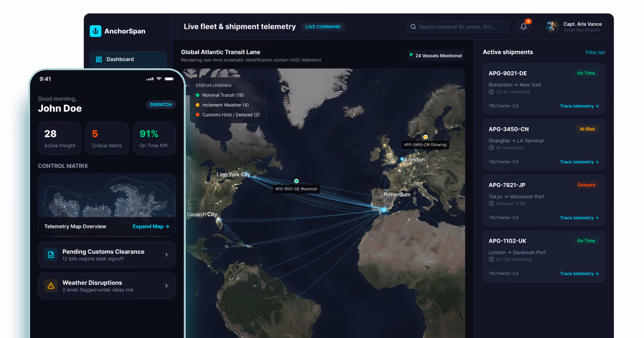Trace telemetry for APG-1102-UK

[580, 274]
